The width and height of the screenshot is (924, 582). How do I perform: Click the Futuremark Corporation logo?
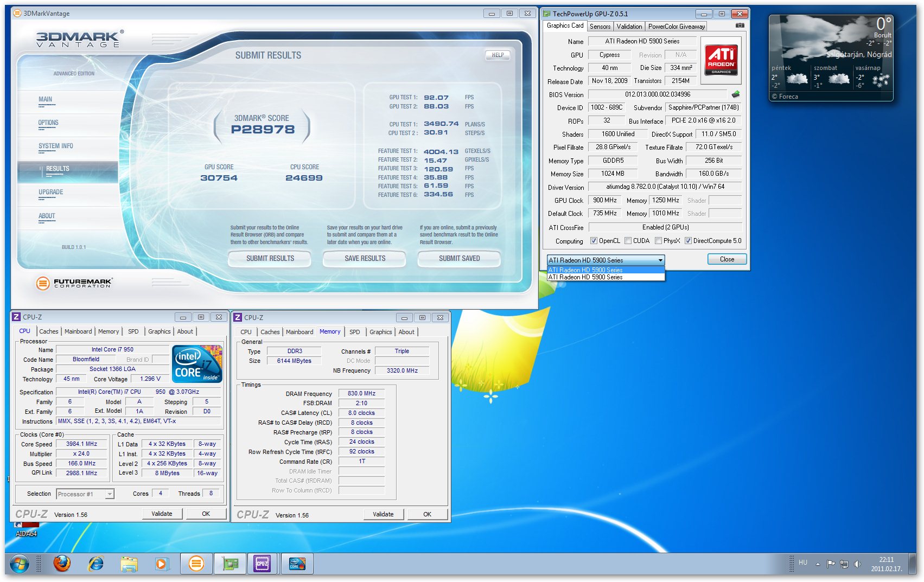click(74, 283)
